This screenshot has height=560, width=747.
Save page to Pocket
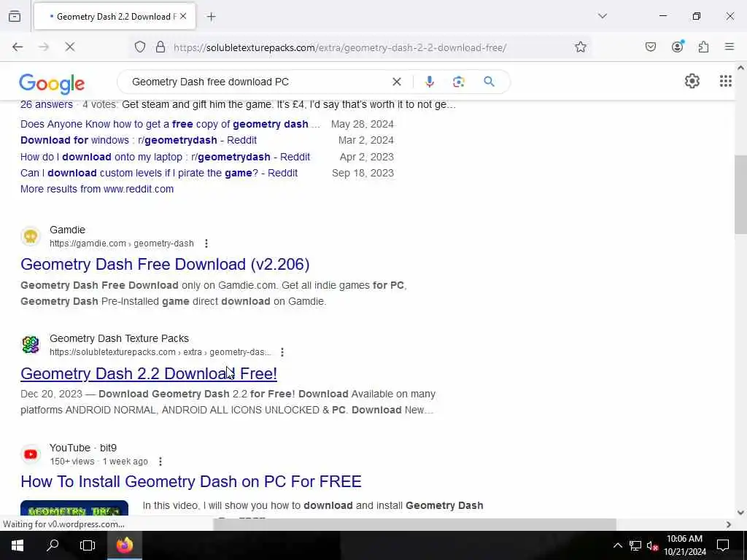[651, 47]
